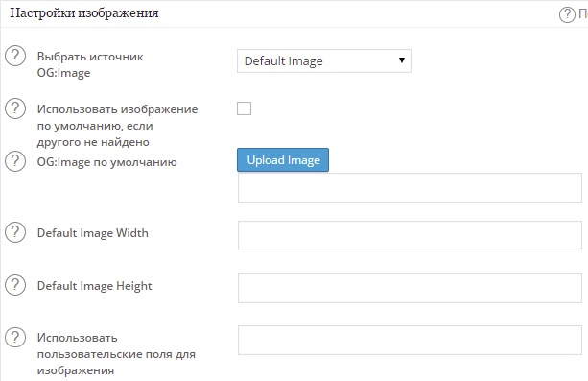Image resolution: width=588 pixels, height=381 pixels.
Task: Show help for Default Image Height
Action: pos(15,284)
